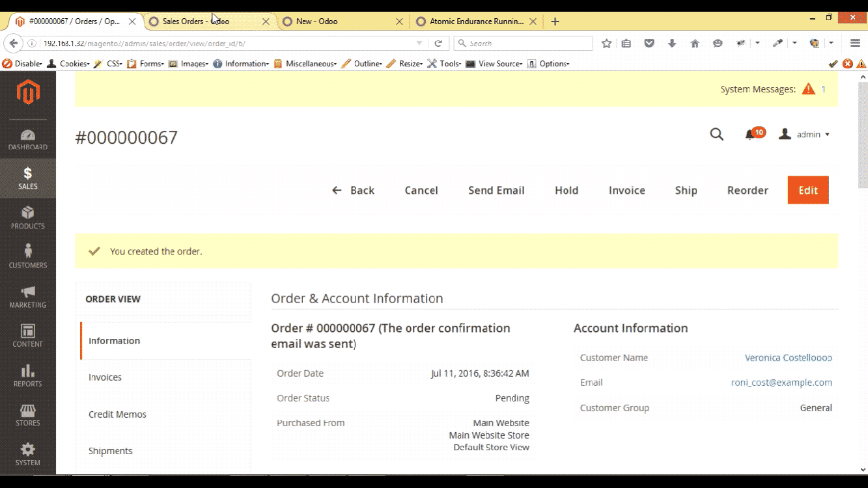The height and width of the screenshot is (488, 868).
Task: Open a new browser tab with plus
Action: (555, 21)
